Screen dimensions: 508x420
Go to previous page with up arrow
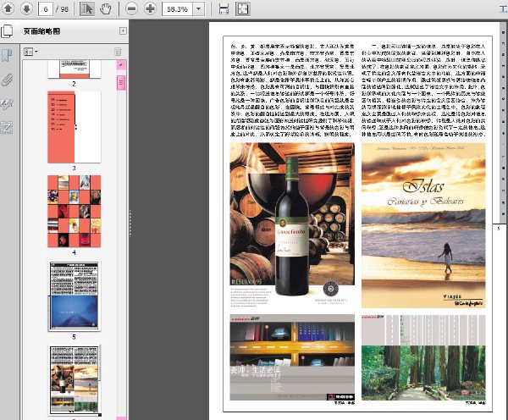(x=8, y=8)
